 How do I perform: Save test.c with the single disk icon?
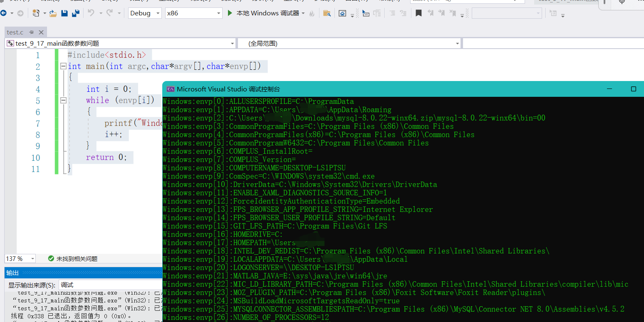(64, 13)
